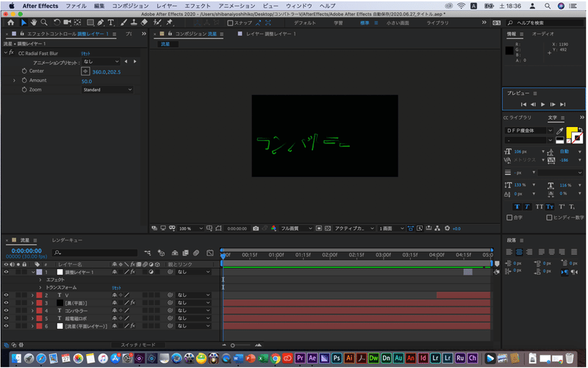The image size is (588, 368).
Task: Toggle the 合字 checkbox
Action: tap(509, 217)
